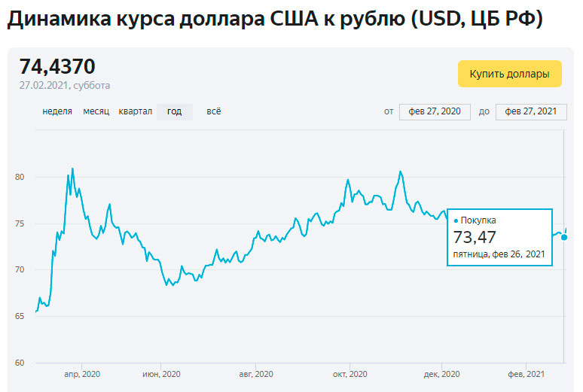Show the всё time range
The image size is (583, 392).
[x=214, y=111]
